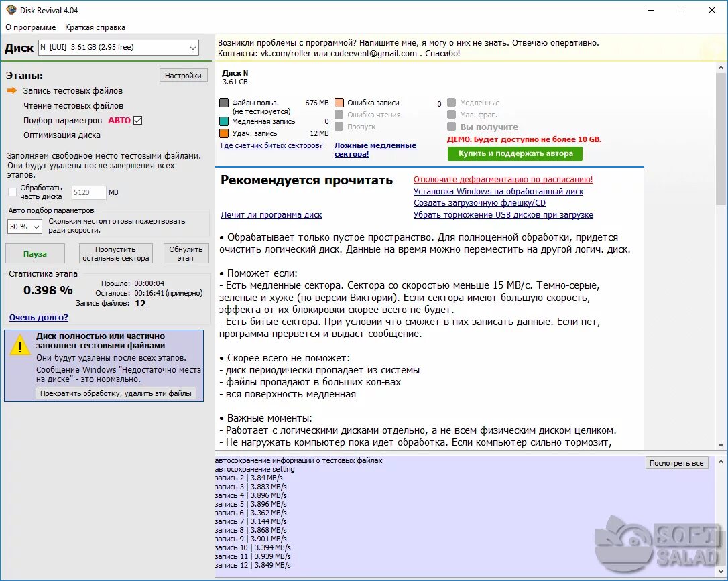The width and height of the screenshot is (728, 581).
Task: Click the Disk Revival app icon in title bar
Action: 11,10
